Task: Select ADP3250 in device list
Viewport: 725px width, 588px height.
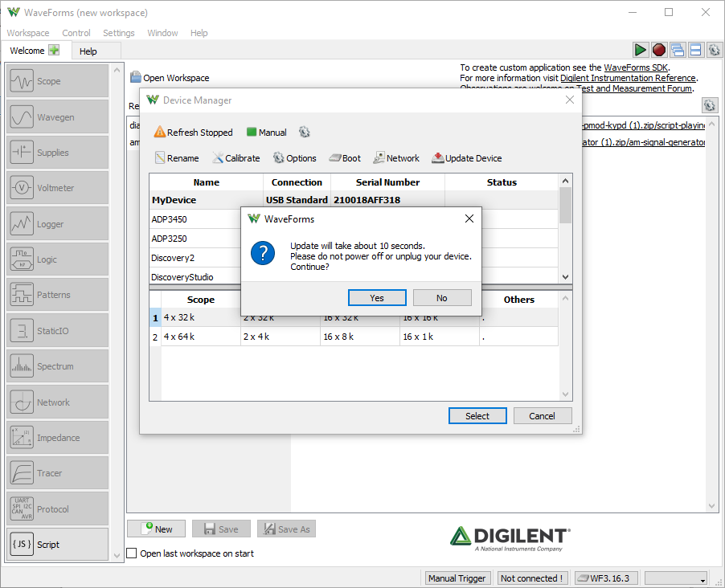Action: pyautogui.click(x=170, y=239)
